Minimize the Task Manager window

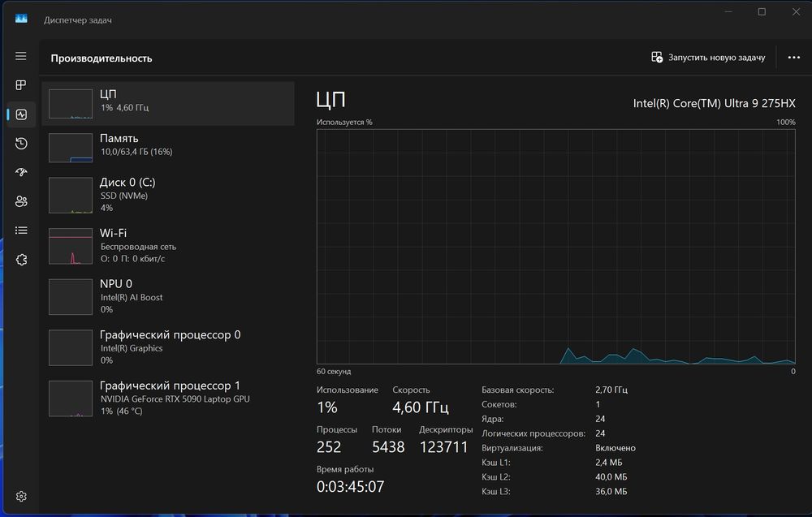tap(728, 12)
